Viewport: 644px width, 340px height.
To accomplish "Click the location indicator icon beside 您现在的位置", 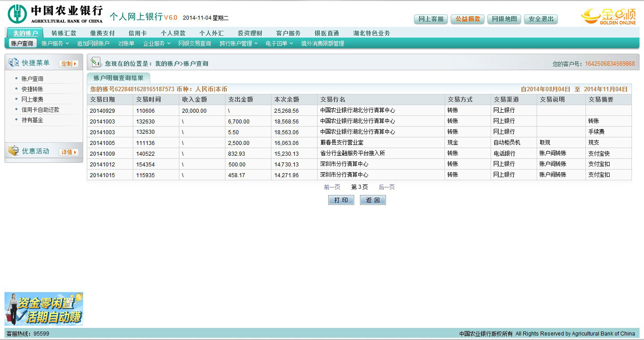I will tap(95, 63).
